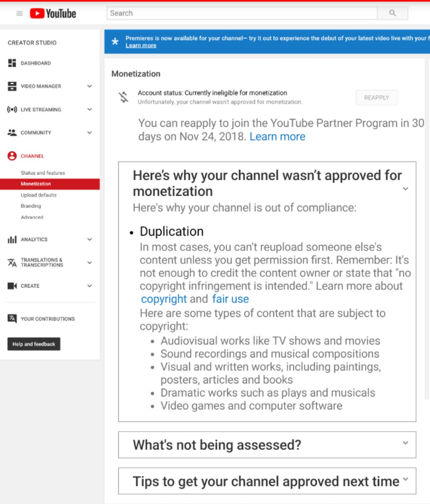
Task: Expand the Video Manager section
Action: [x=89, y=86]
